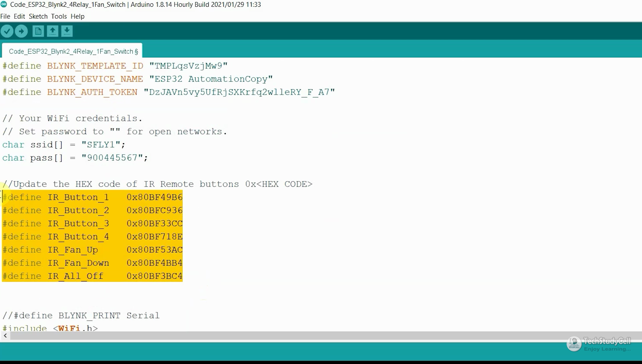Open the File menu
Screen dimensions: 642x364
tap(5, 16)
